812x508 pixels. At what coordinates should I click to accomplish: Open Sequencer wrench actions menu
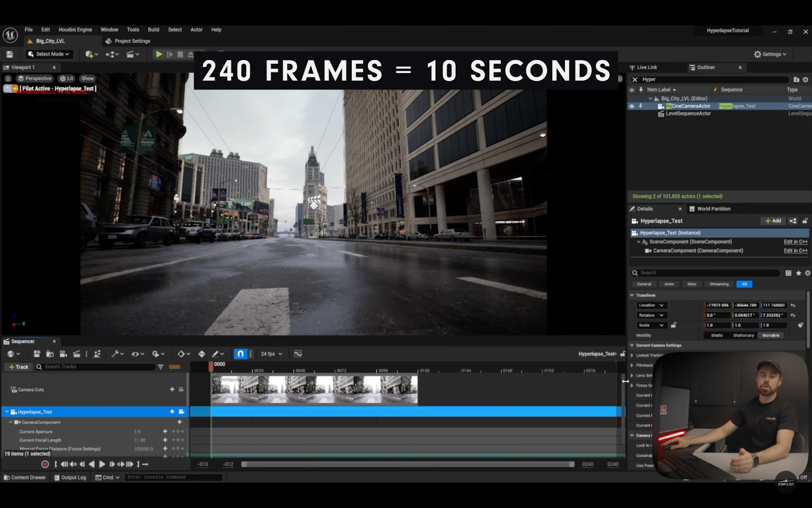click(118, 354)
